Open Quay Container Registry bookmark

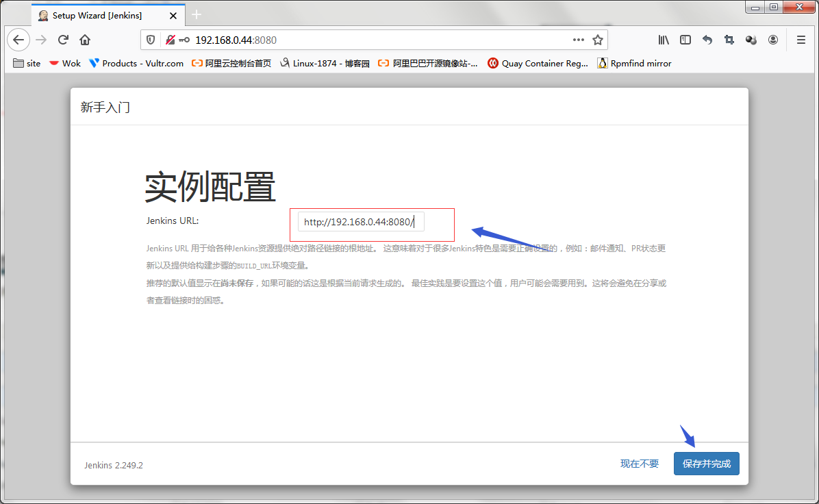coord(538,63)
